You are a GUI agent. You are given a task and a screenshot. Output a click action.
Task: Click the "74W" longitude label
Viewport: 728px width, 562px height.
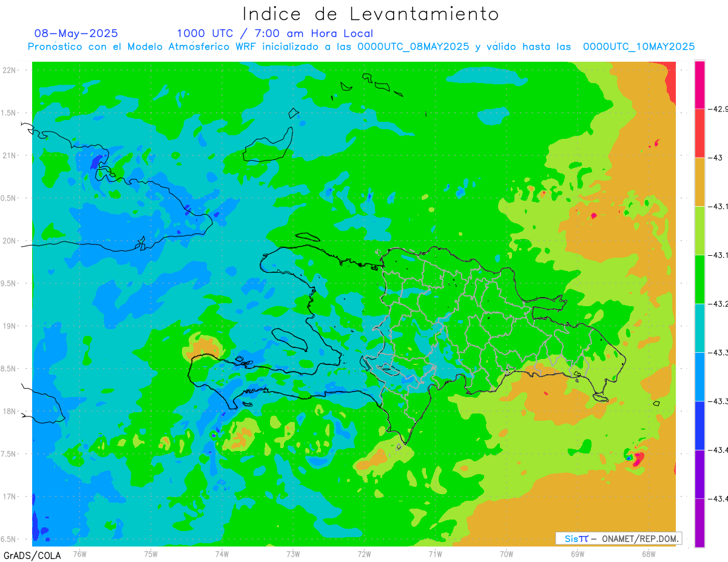221,554
